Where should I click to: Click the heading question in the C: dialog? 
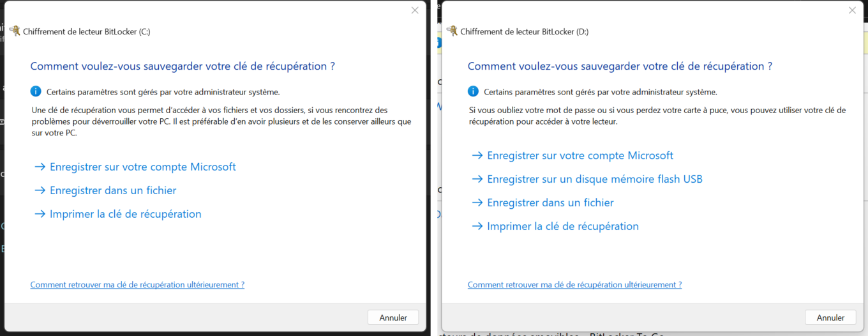tap(183, 66)
